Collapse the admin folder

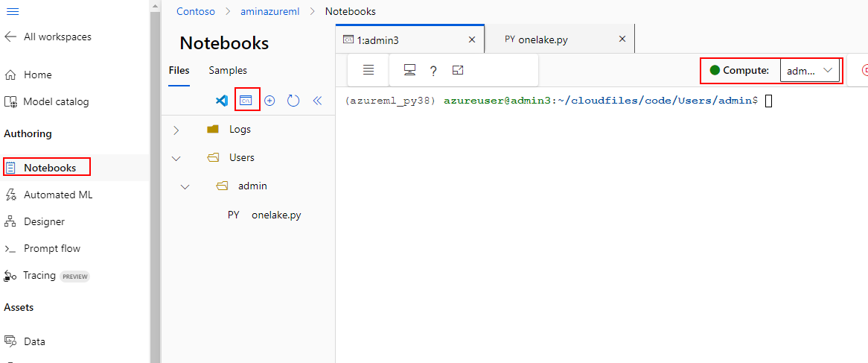(185, 186)
